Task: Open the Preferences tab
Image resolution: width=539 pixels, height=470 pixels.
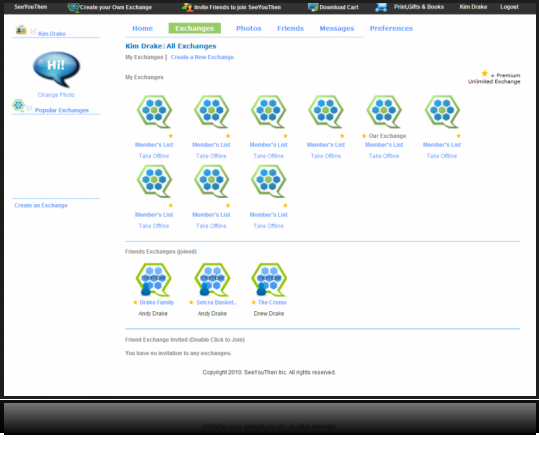Action: click(391, 29)
